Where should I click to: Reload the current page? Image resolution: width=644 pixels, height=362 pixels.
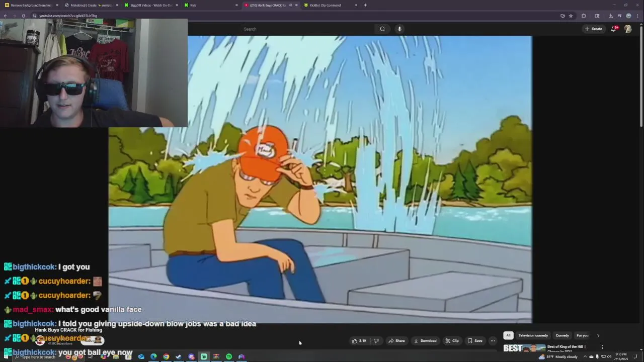coord(23,16)
